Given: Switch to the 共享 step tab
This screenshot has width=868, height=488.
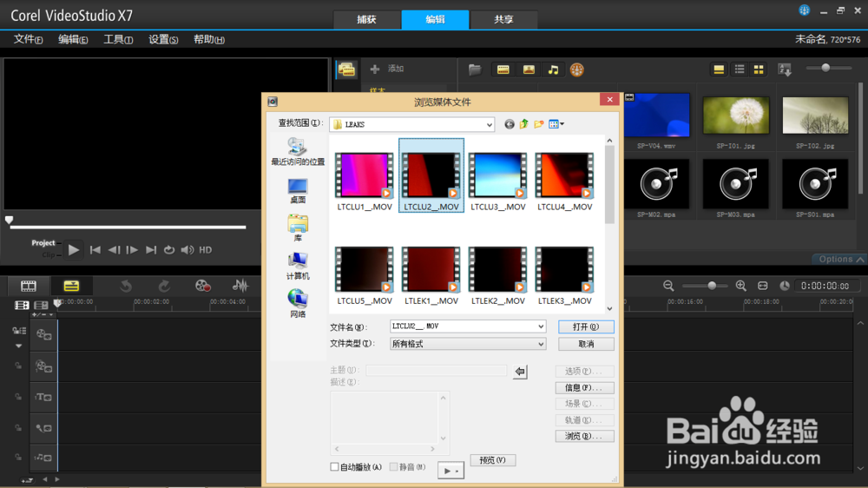Looking at the screenshot, I should (503, 19).
